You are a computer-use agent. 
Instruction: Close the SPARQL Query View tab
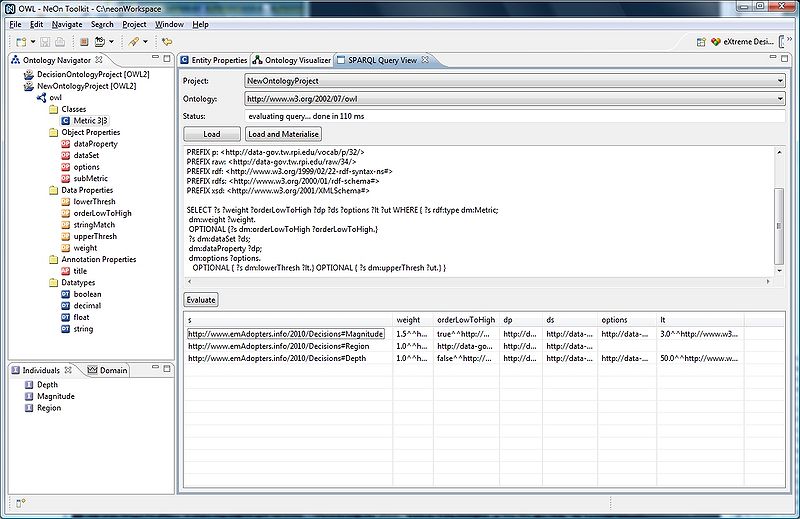425,61
